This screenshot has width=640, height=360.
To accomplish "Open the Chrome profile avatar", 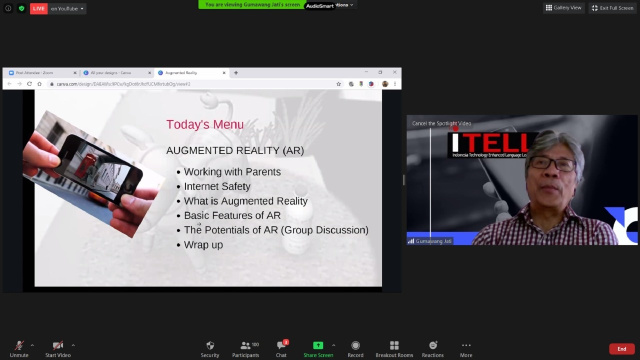I will (385, 84).
